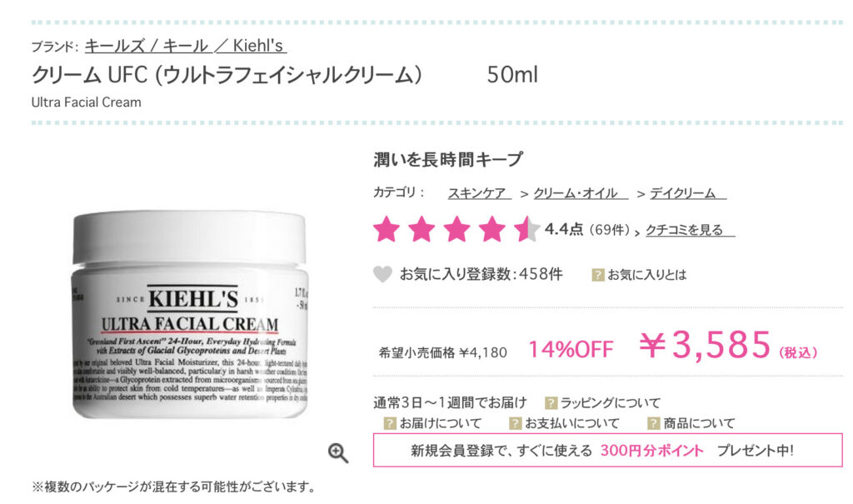The image size is (853, 504).
Task: Open the ラッピングについて info link
Action: coord(610,402)
